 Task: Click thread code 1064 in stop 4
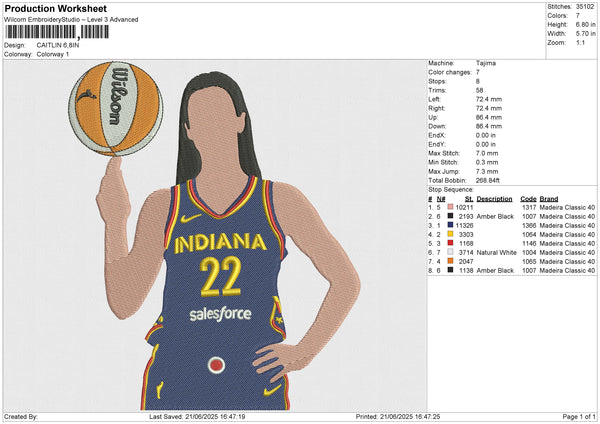tap(529, 234)
